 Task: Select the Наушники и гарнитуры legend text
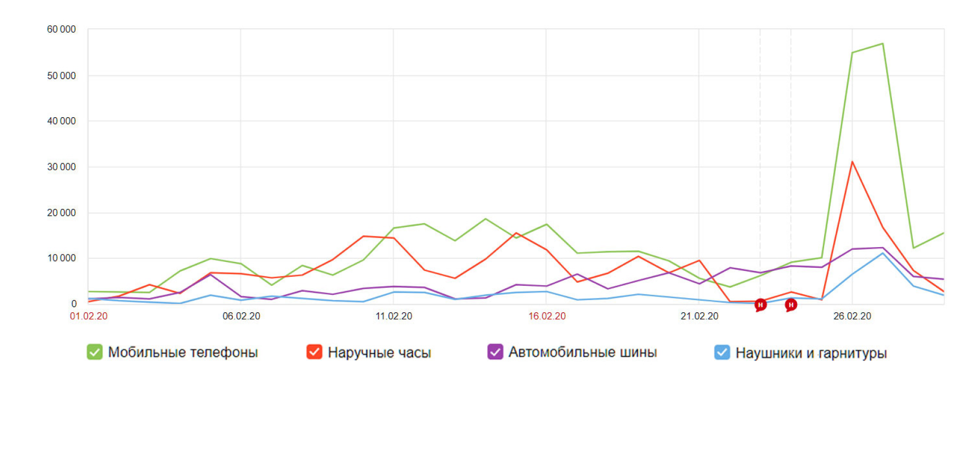point(811,353)
